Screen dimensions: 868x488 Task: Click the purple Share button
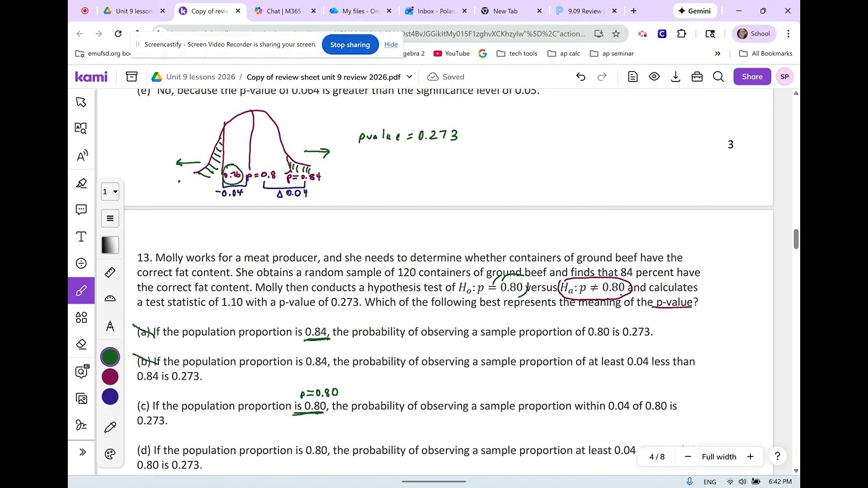(x=752, y=77)
